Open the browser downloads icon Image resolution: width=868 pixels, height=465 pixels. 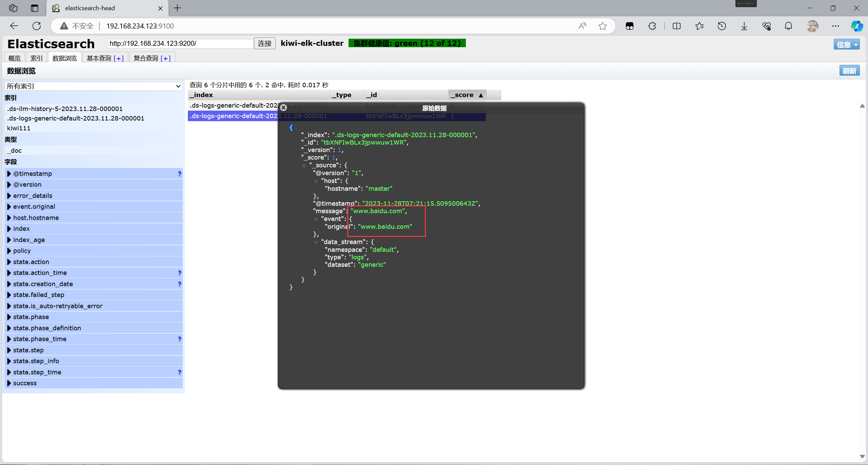point(744,26)
